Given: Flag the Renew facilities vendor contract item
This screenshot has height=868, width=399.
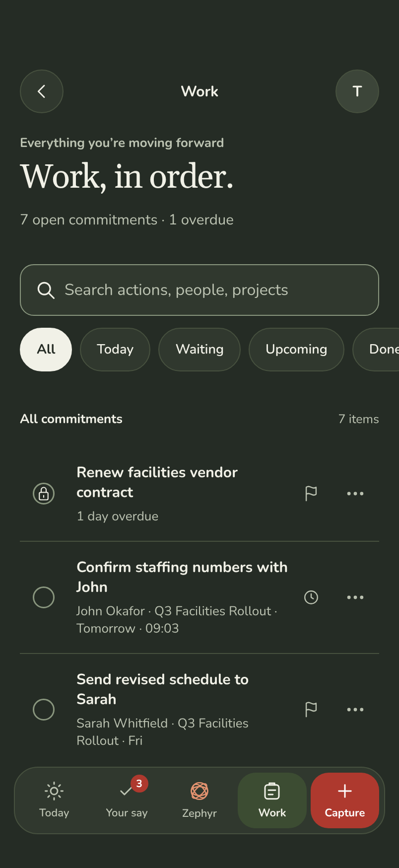Looking at the screenshot, I should [311, 494].
